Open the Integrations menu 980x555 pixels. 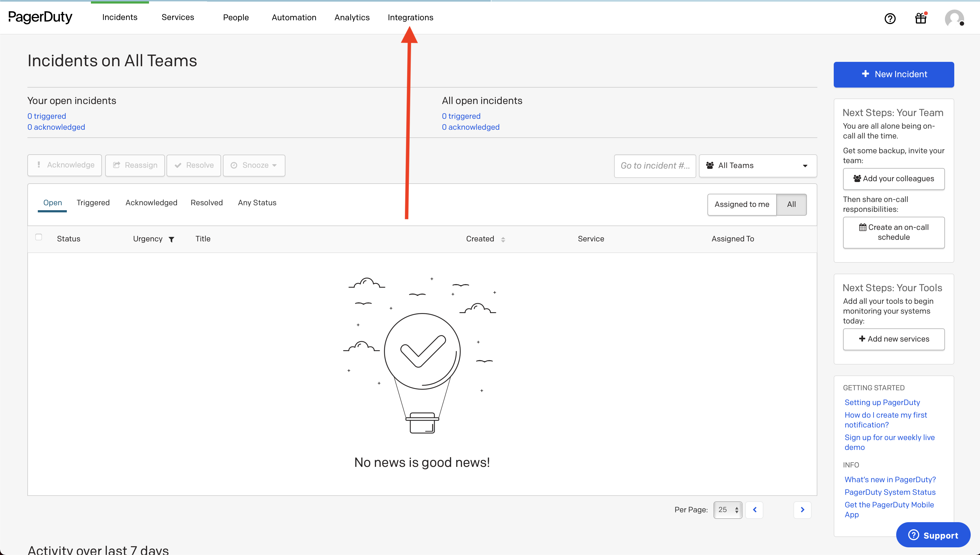[411, 18]
